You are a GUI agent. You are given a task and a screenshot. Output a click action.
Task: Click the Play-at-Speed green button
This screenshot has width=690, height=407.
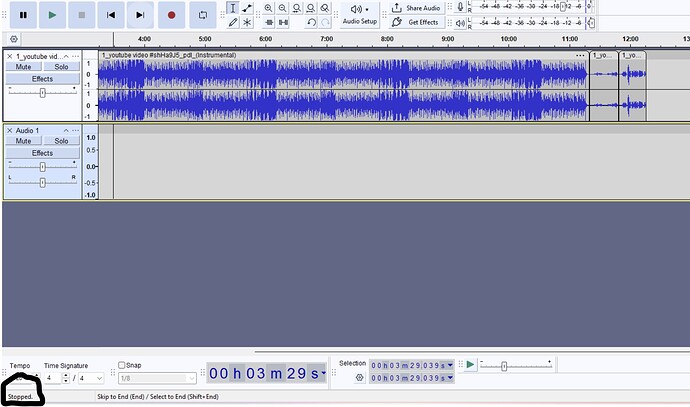coord(470,364)
